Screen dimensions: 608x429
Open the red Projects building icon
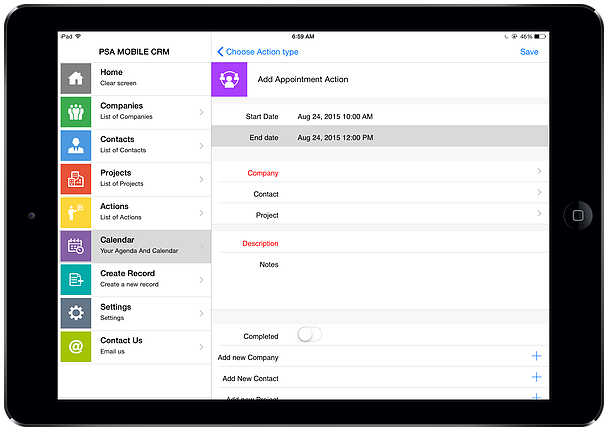coord(76,179)
